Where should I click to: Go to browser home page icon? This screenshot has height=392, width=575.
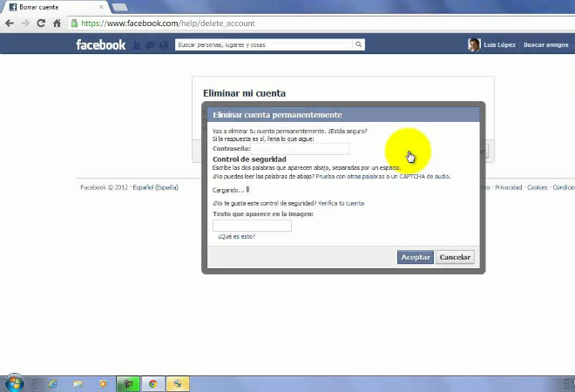click(57, 24)
